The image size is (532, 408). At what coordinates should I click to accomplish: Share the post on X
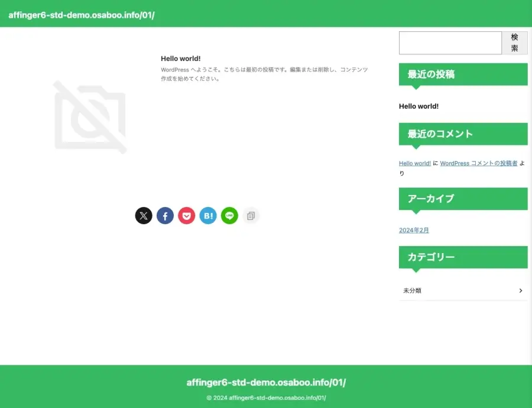[x=144, y=215]
